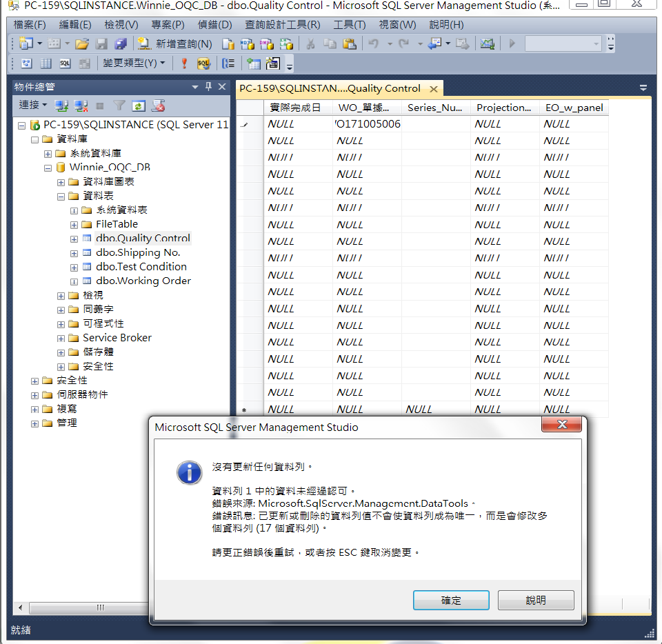Click the Save disk icon in toolbar
This screenshot has width=662, height=644.
(x=101, y=43)
